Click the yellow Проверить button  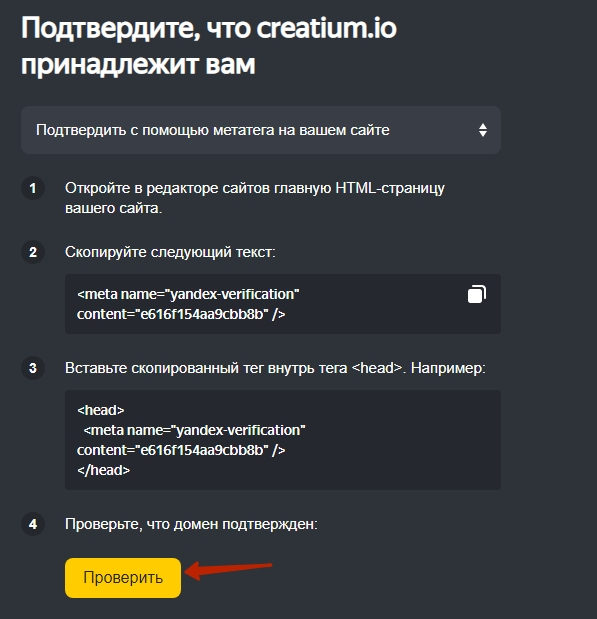click(123, 578)
